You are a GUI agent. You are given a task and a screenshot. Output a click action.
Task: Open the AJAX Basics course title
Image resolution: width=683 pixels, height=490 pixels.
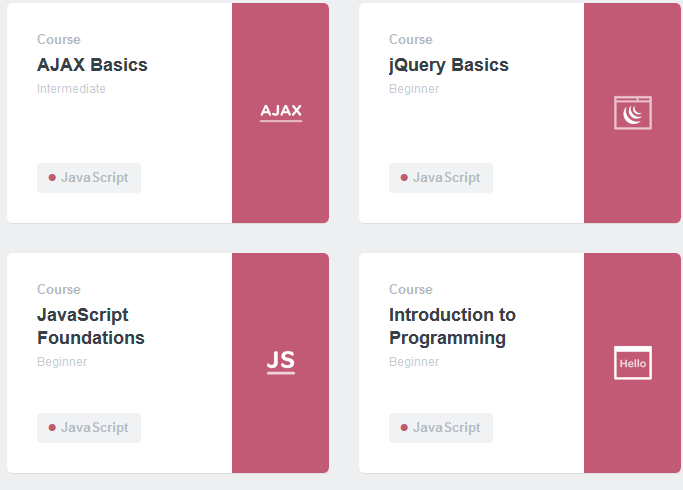pos(92,65)
